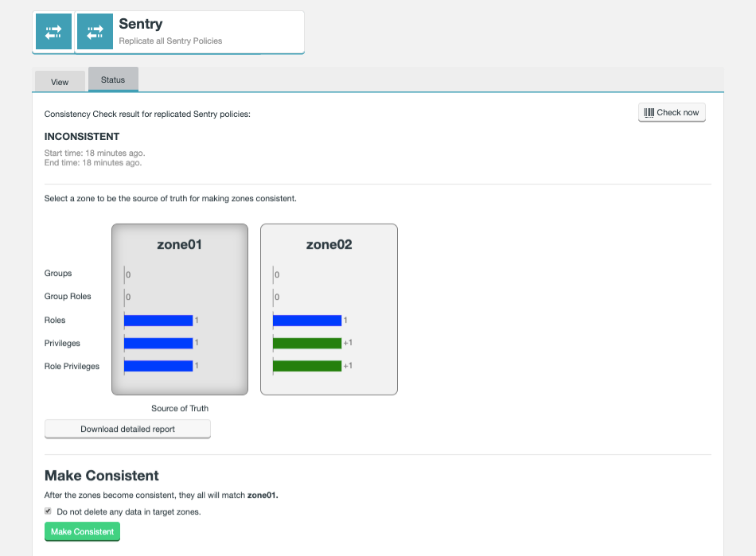
Task: Switch to the View tab
Action: pos(59,81)
